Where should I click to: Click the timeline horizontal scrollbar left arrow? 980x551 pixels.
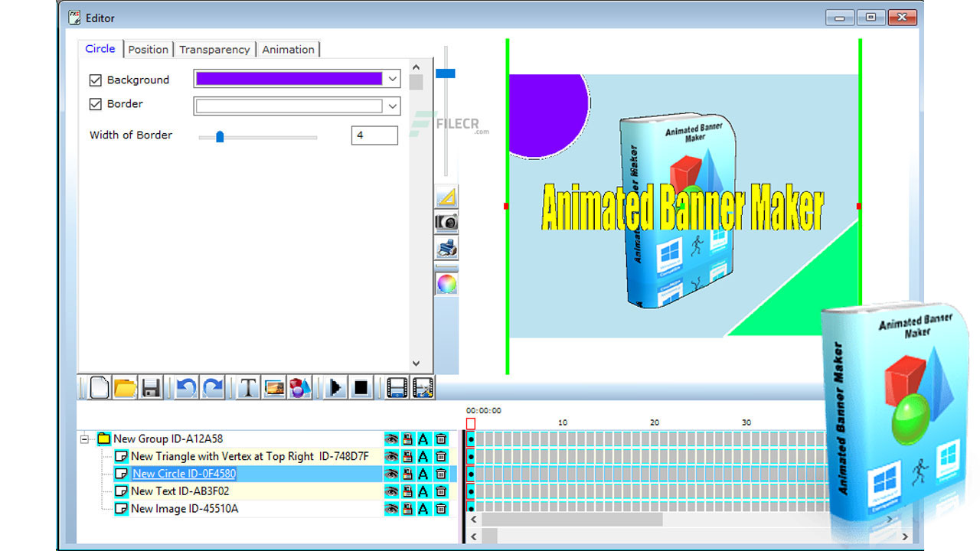(474, 519)
